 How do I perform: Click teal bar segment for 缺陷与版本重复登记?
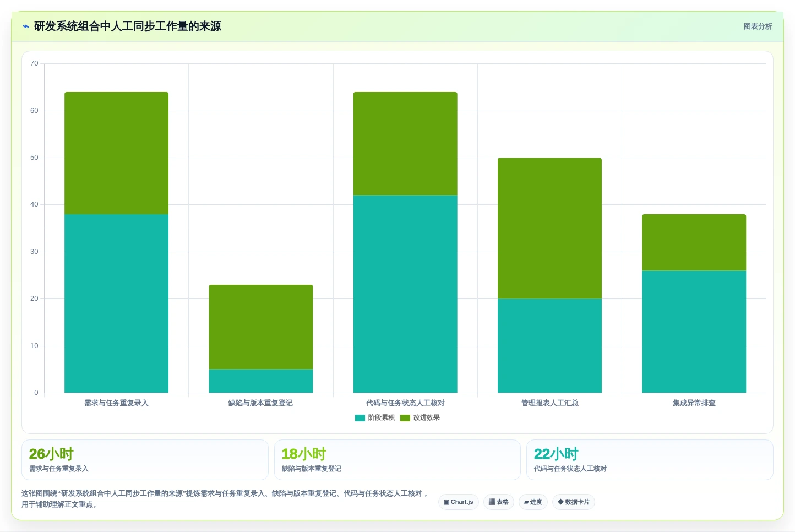[x=261, y=381]
